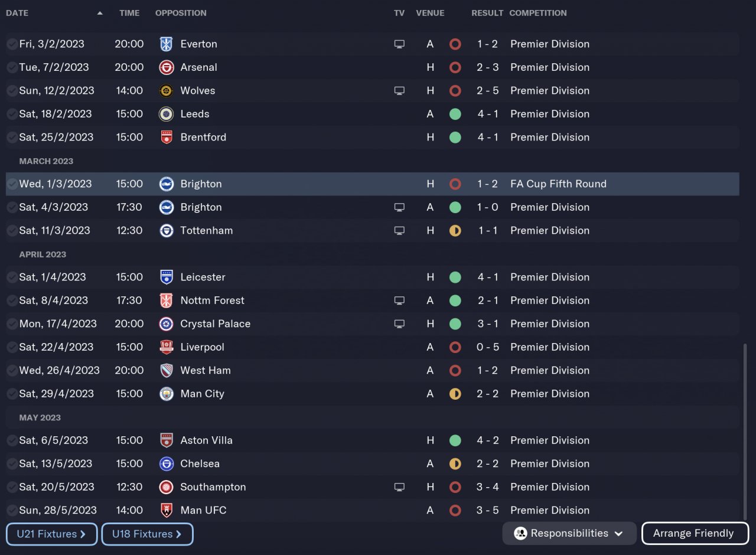Toggle the checkmark beside Sat, 1/4/2023 Leicester
Screen dimensions: 756x555
coord(12,277)
